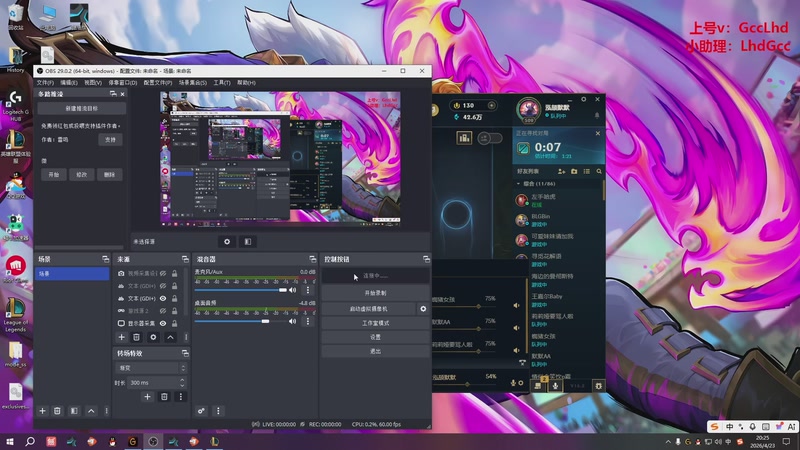Viewport: 800px width, 450px height.
Task: Open the 停靠窗口(D) menu in OBS
Action: point(122,83)
